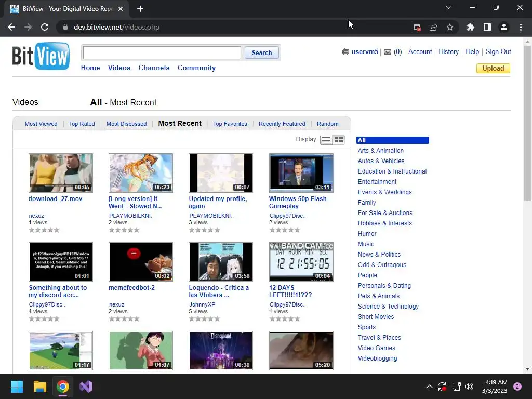The image size is (532, 399).
Task: Select the Most Viewed tab
Action: pyautogui.click(x=41, y=124)
